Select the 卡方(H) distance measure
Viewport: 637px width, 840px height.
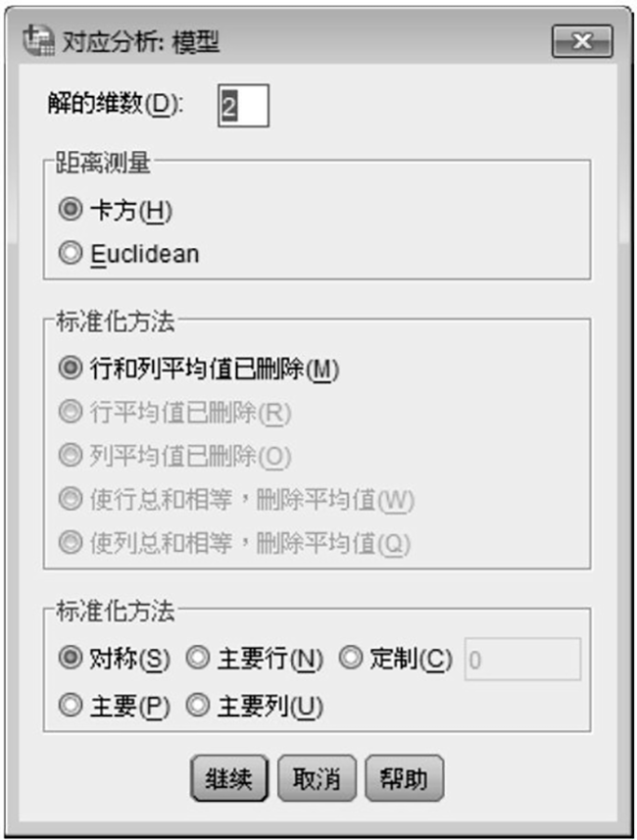(x=70, y=209)
